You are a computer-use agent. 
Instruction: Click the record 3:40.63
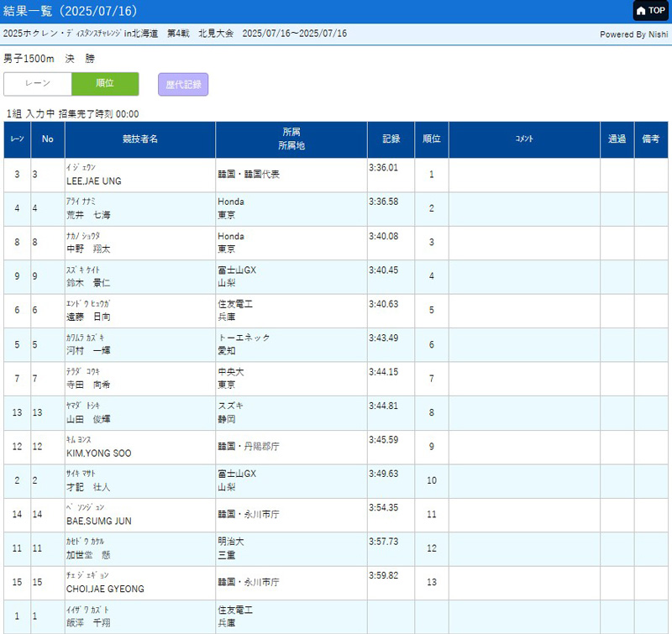click(384, 304)
